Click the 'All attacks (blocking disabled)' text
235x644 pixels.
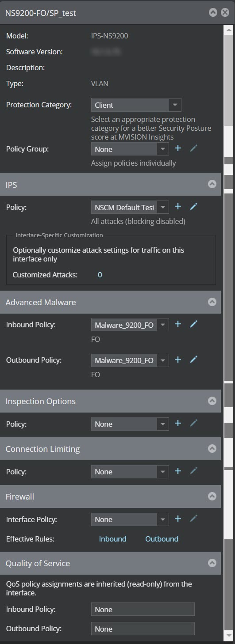point(138,221)
